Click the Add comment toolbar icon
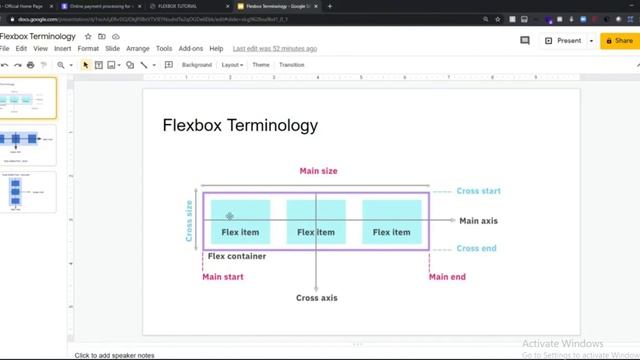The width and height of the screenshot is (640, 360). [169, 65]
